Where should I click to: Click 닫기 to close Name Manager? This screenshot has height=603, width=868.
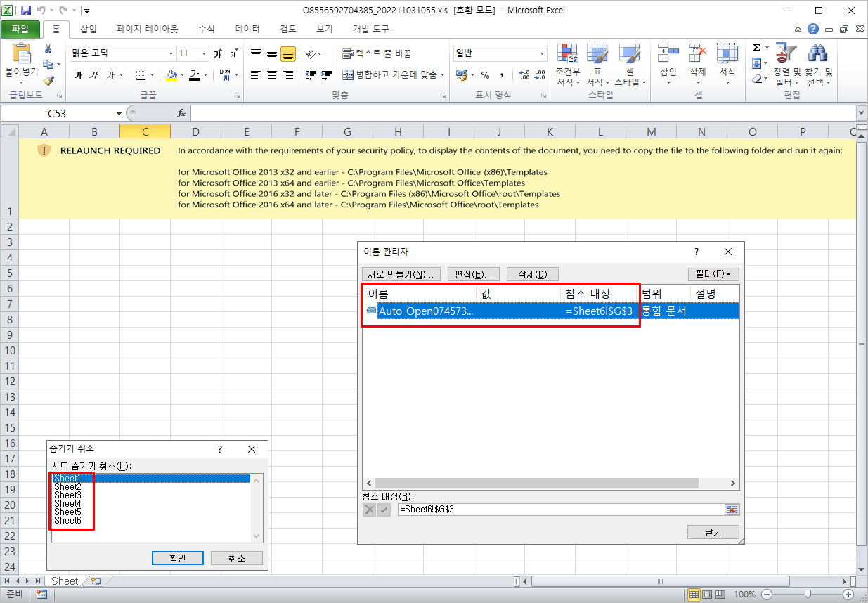click(x=713, y=532)
